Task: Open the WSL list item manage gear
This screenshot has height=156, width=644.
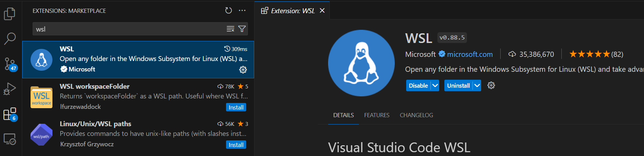Action: point(243,69)
